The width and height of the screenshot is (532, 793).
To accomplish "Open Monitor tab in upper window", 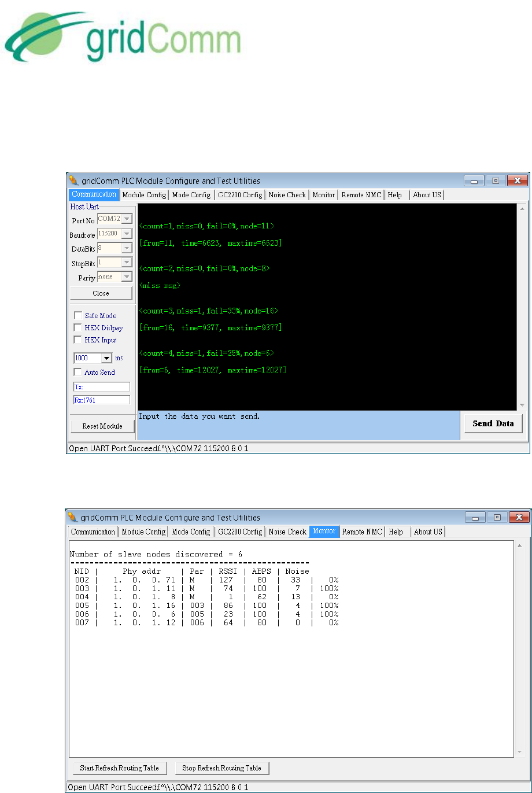I will click(x=324, y=195).
